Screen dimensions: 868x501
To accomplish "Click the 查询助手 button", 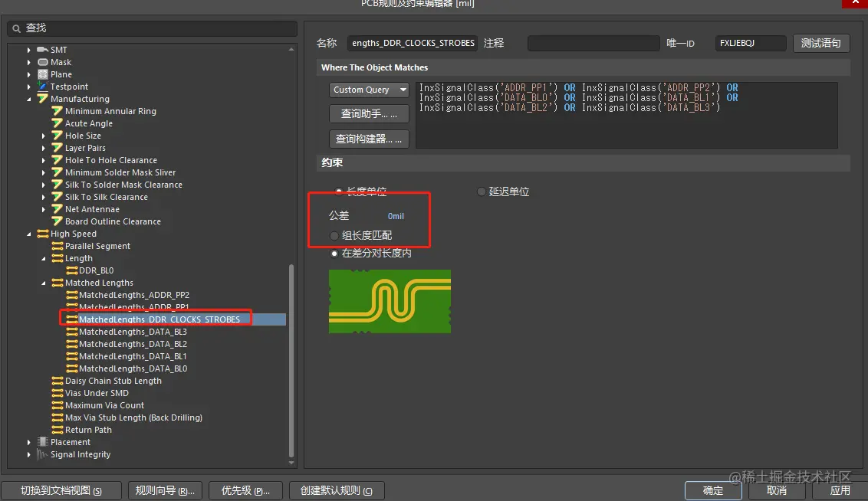I will (x=369, y=114).
